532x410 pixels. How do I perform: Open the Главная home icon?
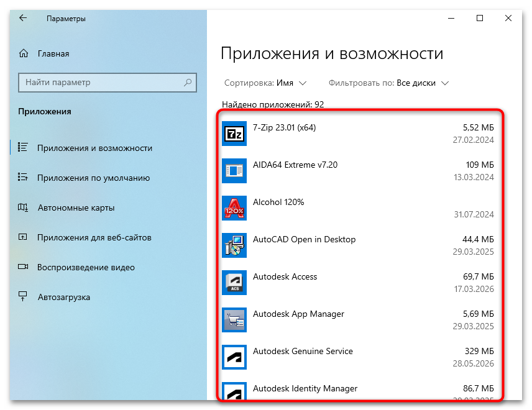pos(24,53)
